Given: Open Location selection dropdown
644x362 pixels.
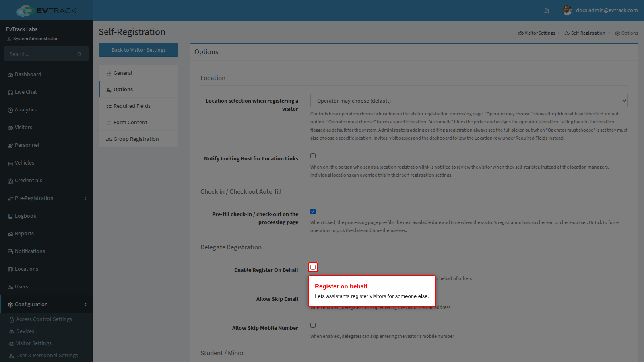Looking at the screenshot, I should (469, 101).
